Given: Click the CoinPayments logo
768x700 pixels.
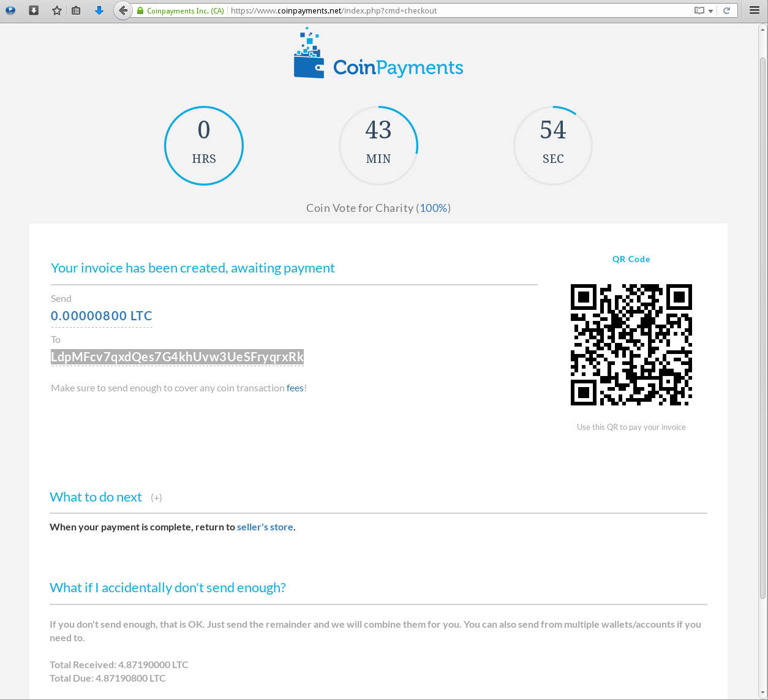Looking at the screenshot, I should 378,53.
